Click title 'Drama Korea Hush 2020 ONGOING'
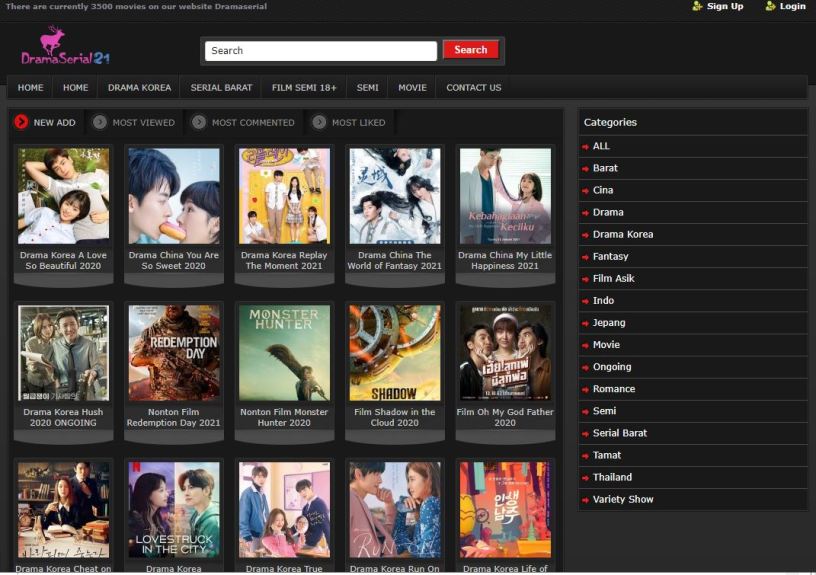 pos(63,417)
